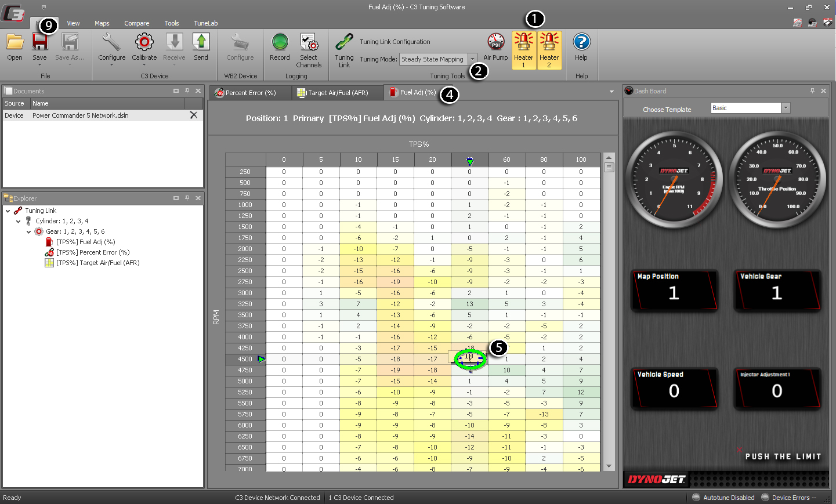Open the TuneLab menu

(205, 23)
